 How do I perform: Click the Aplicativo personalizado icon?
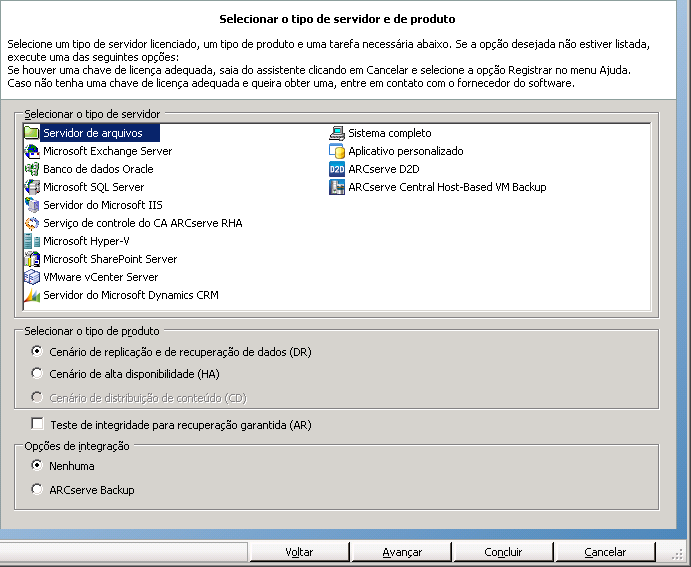click(x=337, y=151)
